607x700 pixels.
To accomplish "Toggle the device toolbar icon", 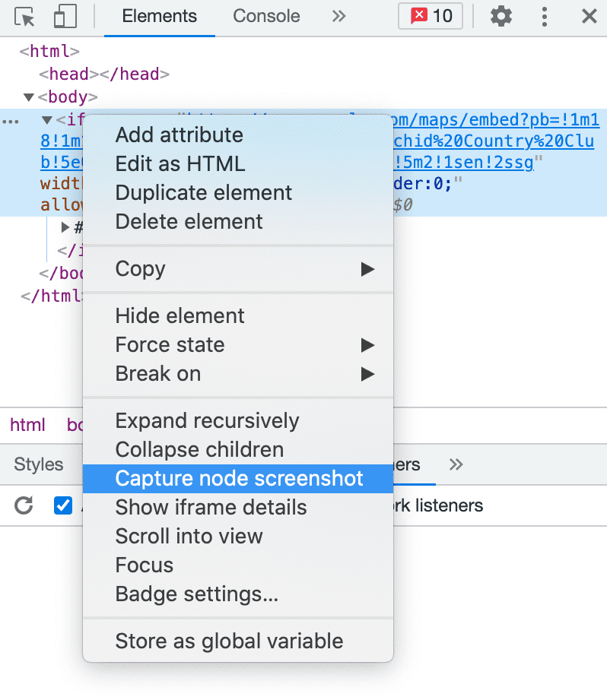I will click(x=65, y=17).
